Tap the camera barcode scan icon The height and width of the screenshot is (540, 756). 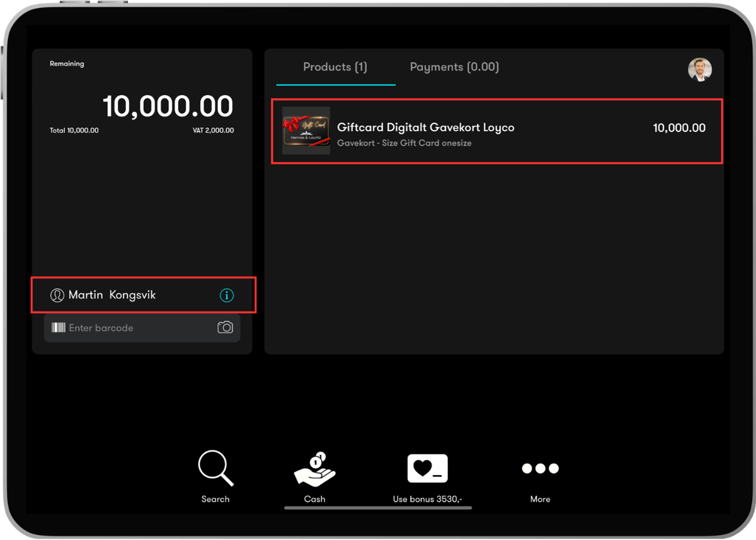pyautogui.click(x=225, y=328)
